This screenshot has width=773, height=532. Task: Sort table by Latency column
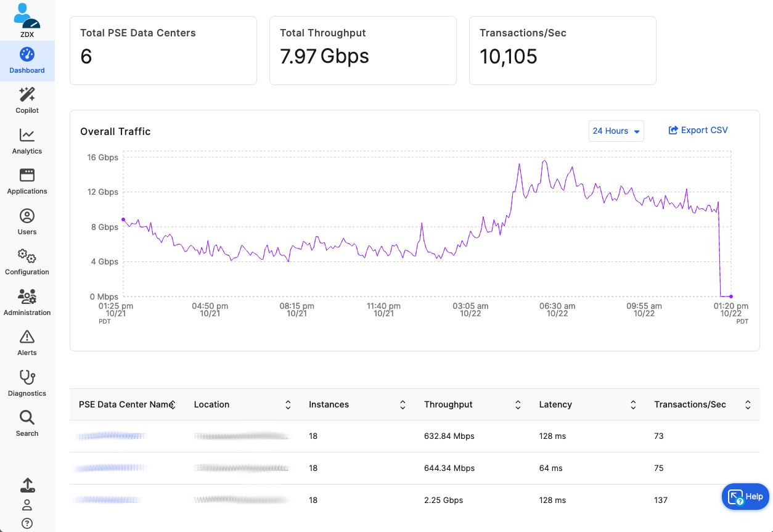633,405
